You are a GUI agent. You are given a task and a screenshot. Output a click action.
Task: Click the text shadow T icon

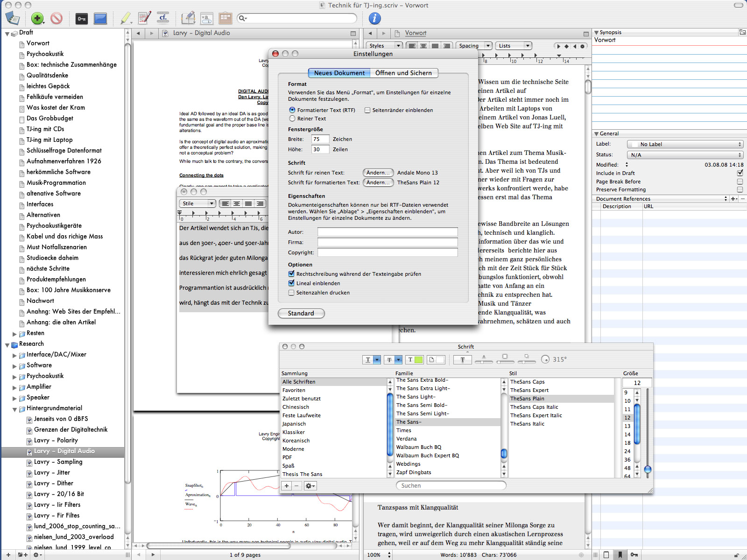click(462, 360)
